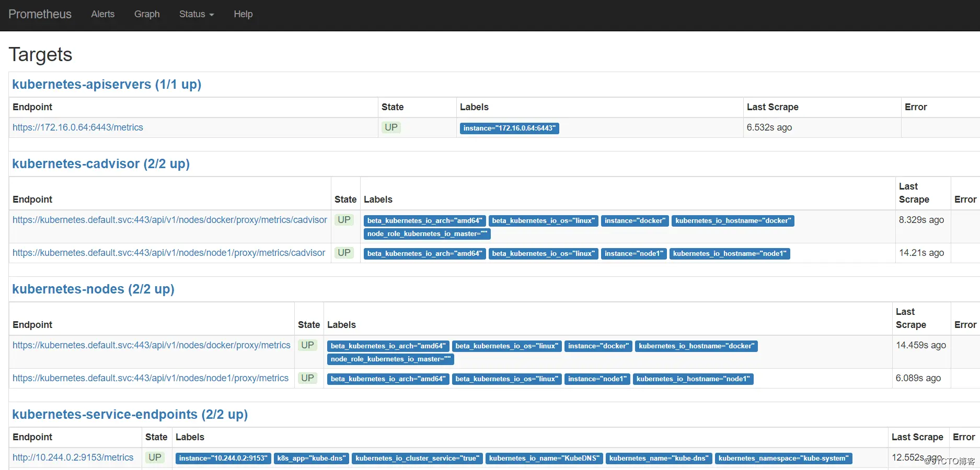Click the 14.21s ago last scrape value
Screen dimensions: 980x470
pos(921,253)
